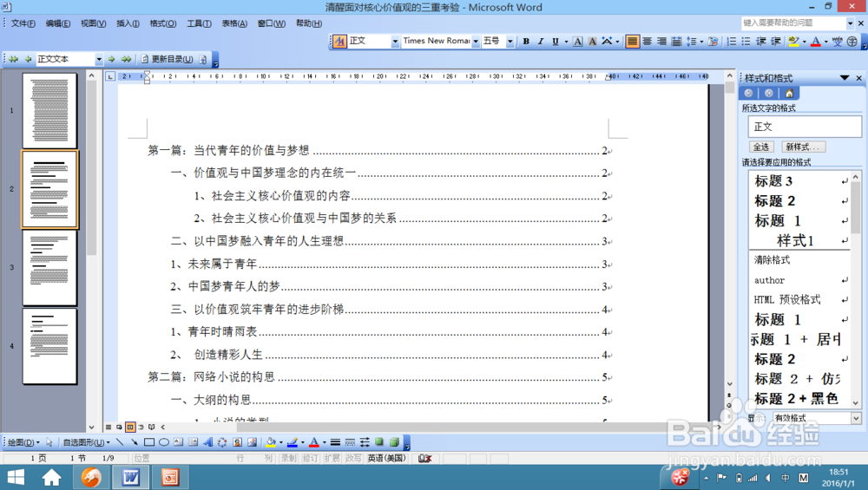Click help search input field

pos(793,23)
